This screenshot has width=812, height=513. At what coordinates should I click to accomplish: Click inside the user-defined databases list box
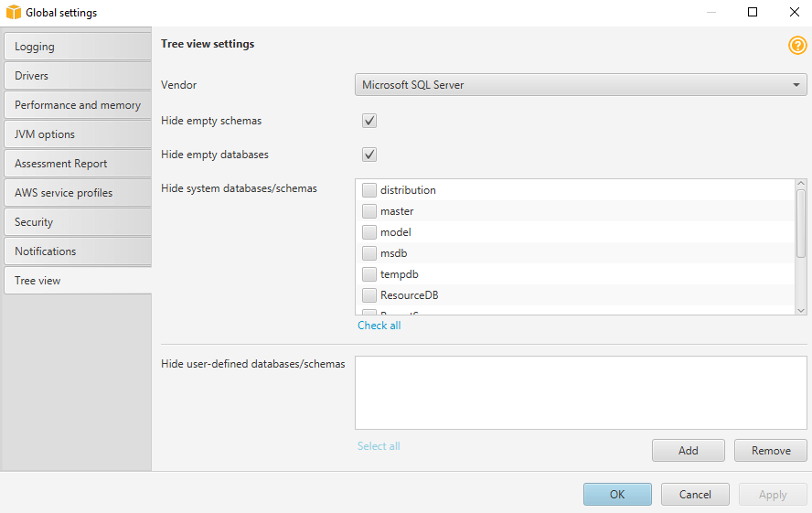(581, 392)
